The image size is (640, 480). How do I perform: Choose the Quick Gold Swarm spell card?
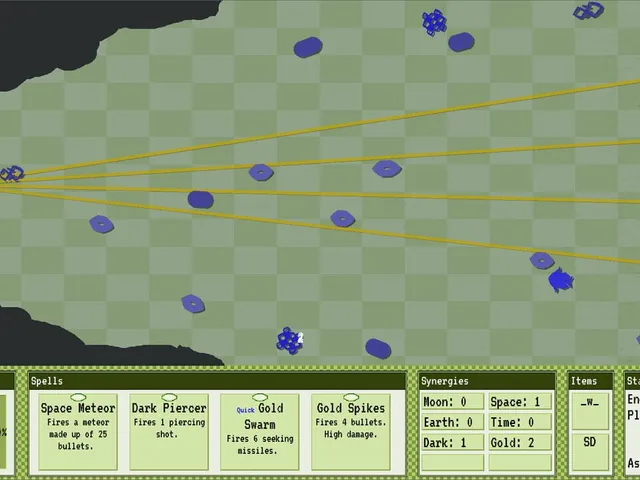[x=260, y=432]
